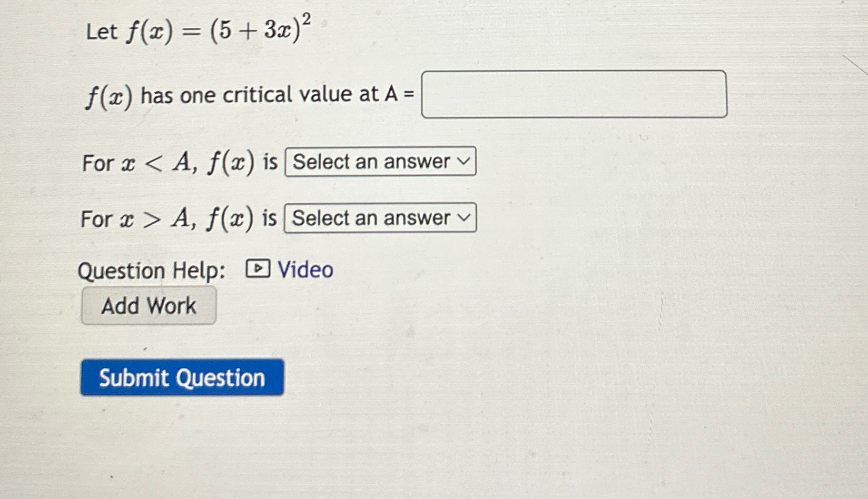Open the 'Select an answer' dropdown for x < A
Viewport: 868px width, 499px height.
point(379,163)
